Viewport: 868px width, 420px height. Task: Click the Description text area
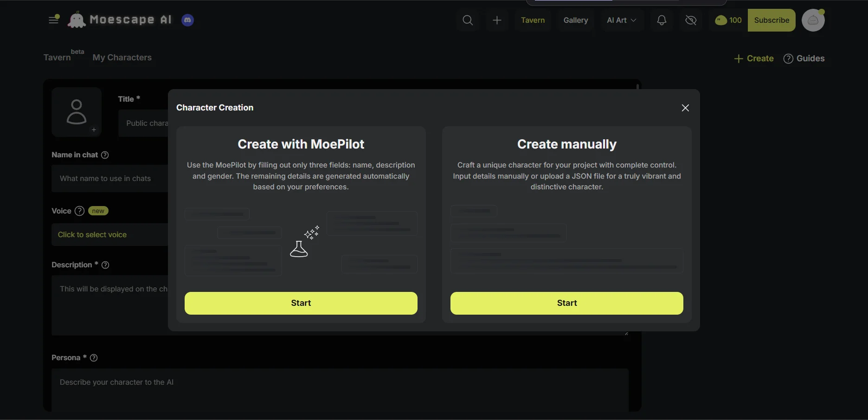click(x=109, y=305)
